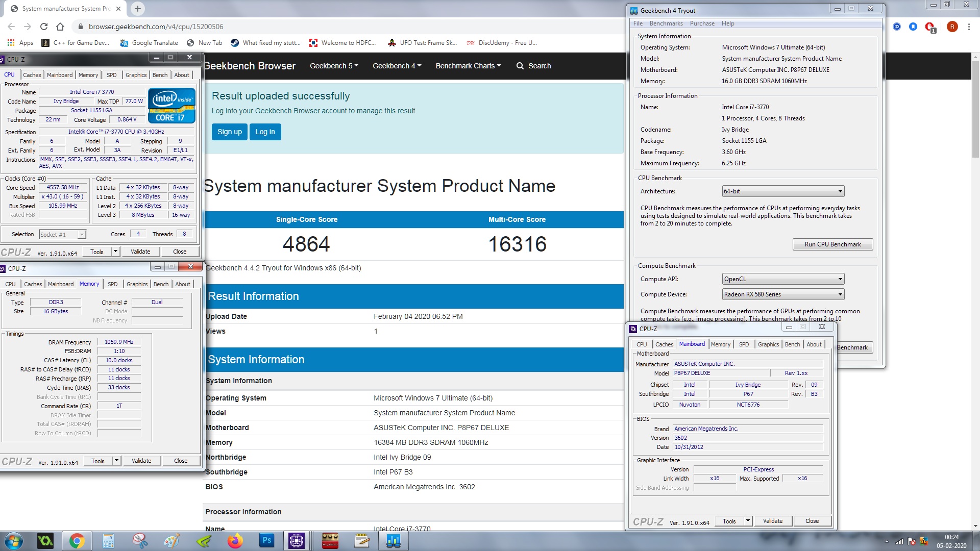Screen dimensions: 980x551
Task: Open the Apps grid bookmark
Action: coord(20,43)
